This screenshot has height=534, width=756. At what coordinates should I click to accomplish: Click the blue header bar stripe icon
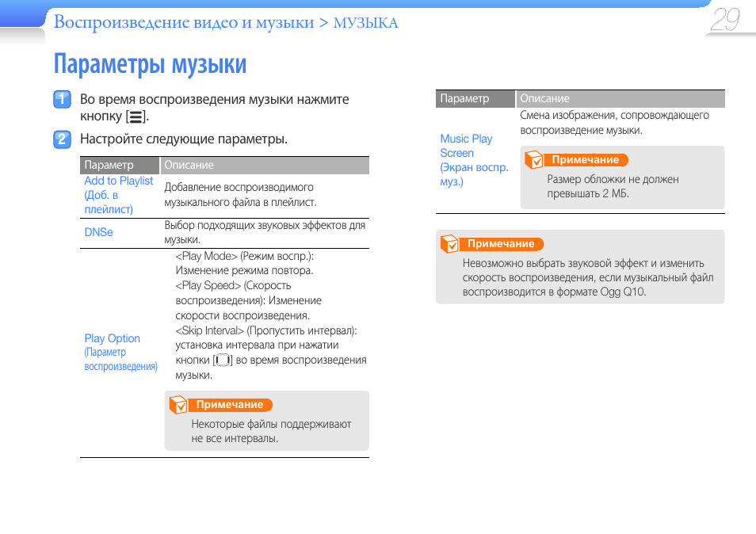21,12
